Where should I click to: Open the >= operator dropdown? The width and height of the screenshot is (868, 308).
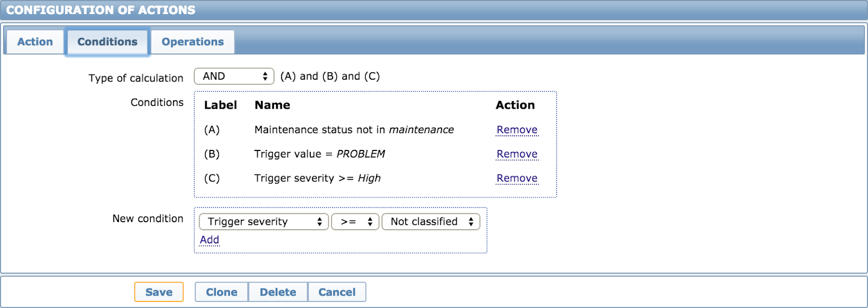point(355,222)
